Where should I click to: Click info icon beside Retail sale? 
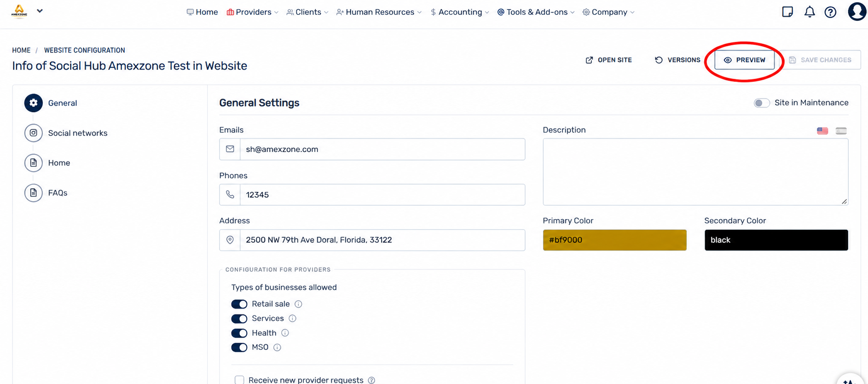click(298, 304)
